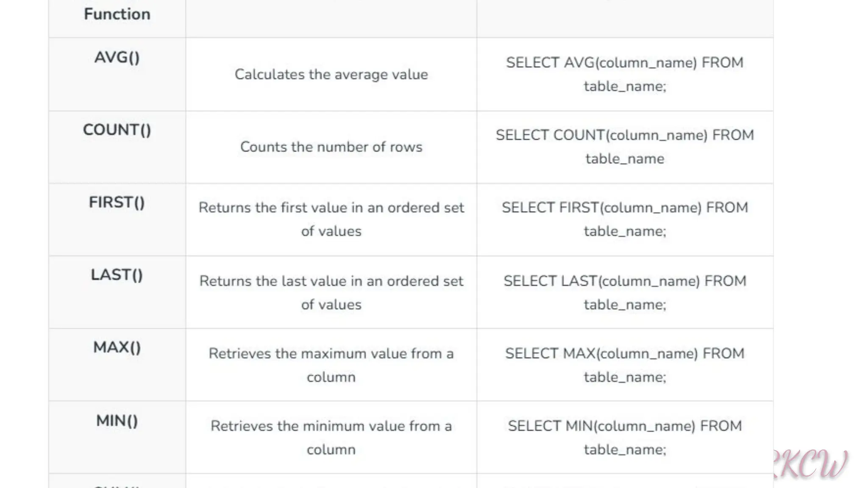Image resolution: width=868 pixels, height=488 pixels.
Task: Select the MAX() function name cell
Action: pyautogui.click(x=117, y=347)
